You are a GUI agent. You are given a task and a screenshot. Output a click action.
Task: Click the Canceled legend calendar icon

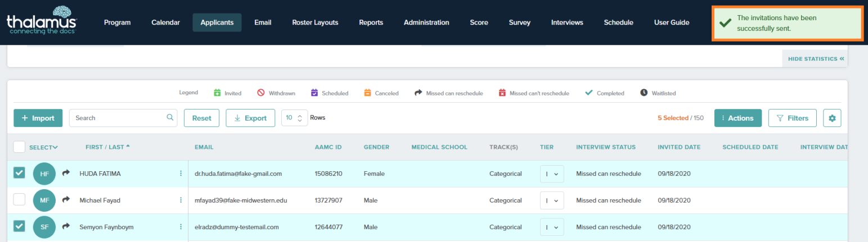[367, 93]
